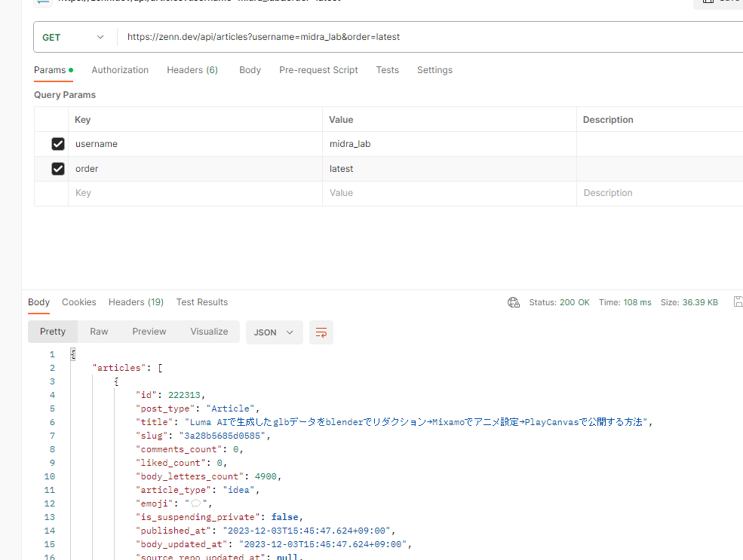
Task: Click the Value column header
Action: tap(341, 120)
